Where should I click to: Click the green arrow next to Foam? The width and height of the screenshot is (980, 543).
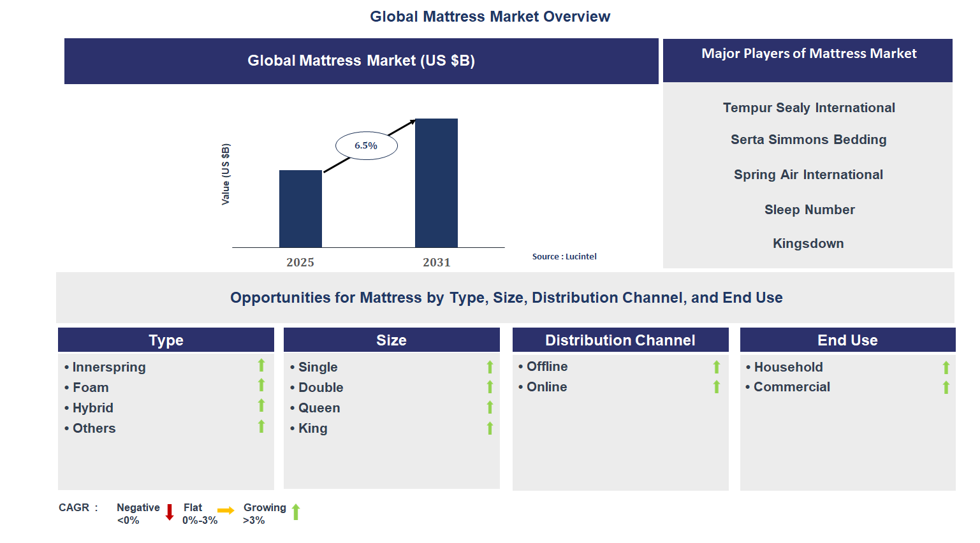click(x=261, y=386)
